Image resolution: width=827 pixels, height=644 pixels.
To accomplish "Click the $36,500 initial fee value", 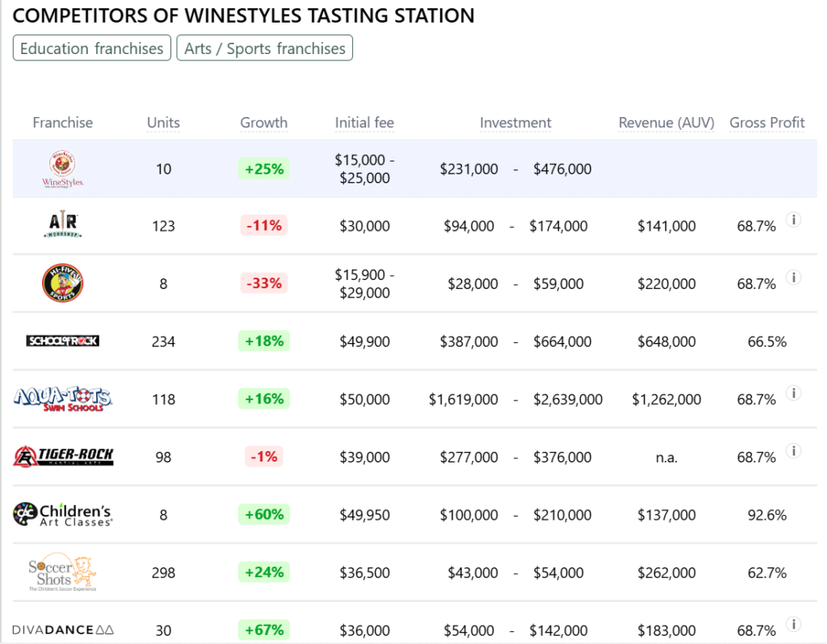I will [364, 573].
